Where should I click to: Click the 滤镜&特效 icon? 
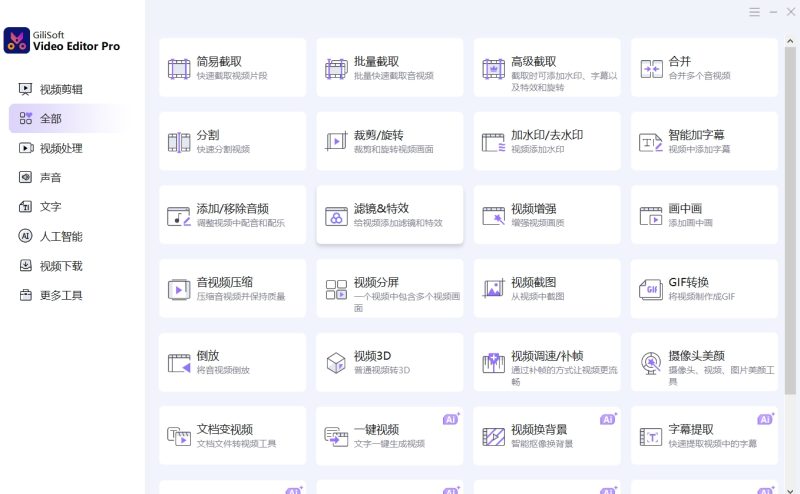(336, 216)
